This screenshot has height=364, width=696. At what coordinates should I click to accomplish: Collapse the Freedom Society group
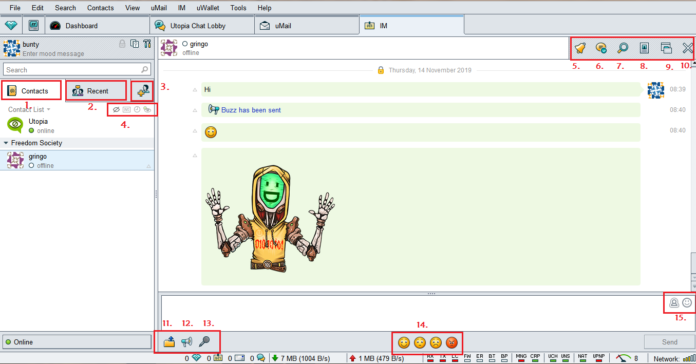click(6, 143)
